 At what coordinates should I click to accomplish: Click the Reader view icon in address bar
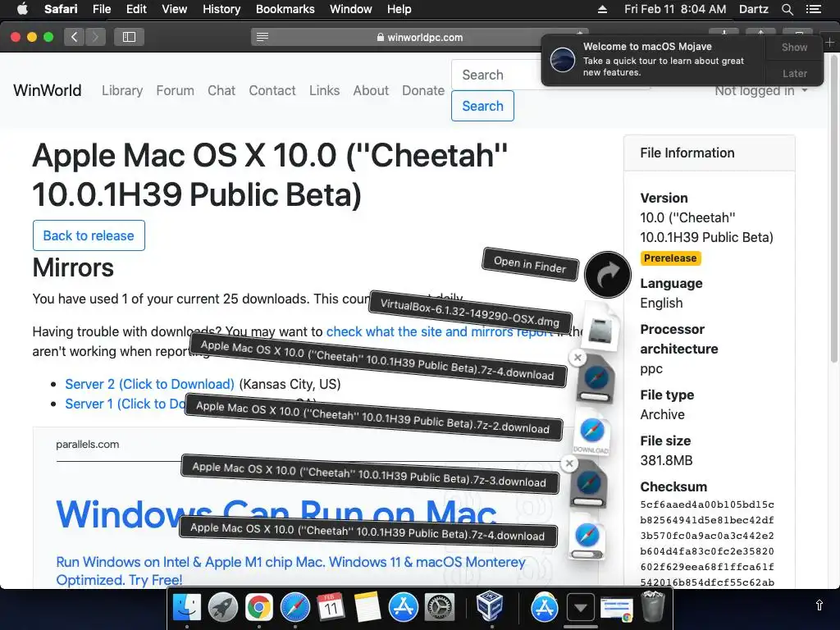point(262,37)
